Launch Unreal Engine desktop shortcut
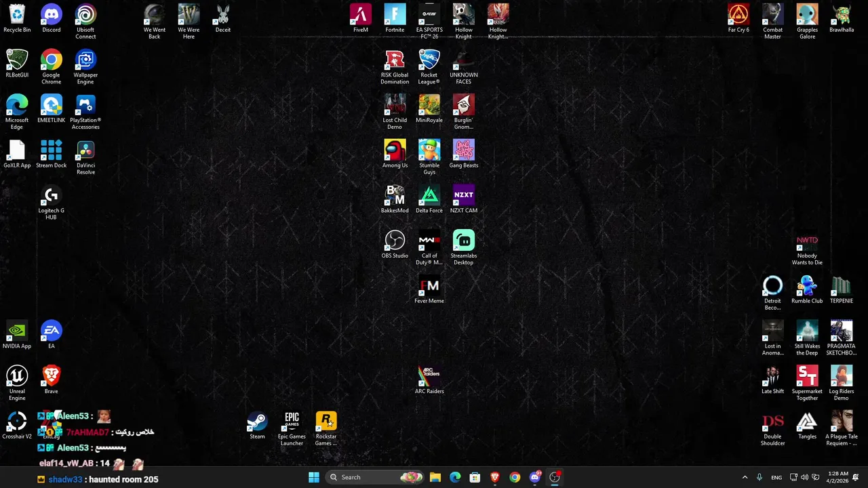This screenshot has height=488, width=868. click(x=17, y=384)
